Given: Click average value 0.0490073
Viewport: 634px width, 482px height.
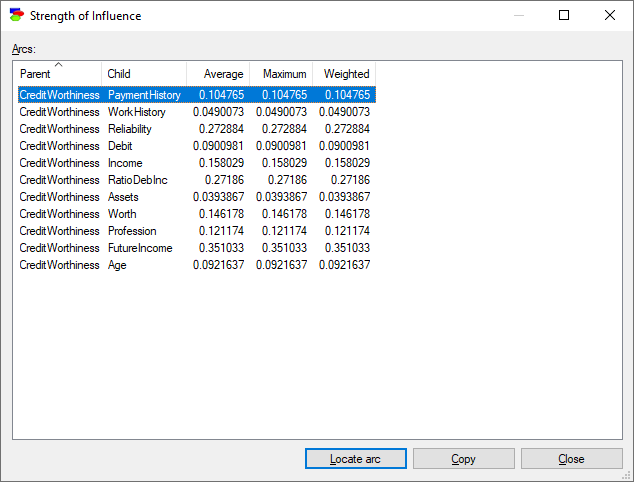Looking at the screenshot, I should point(218,112).
